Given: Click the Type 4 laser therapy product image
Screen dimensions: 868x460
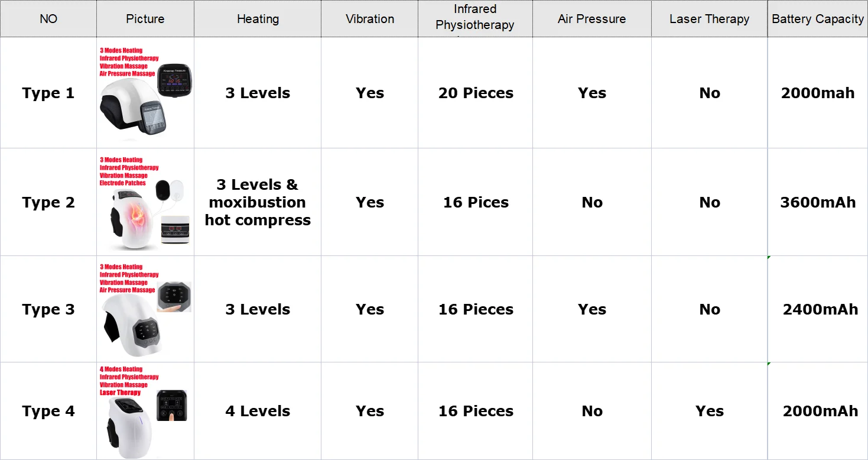Looking at the screenshot, I should coord(145,412).
